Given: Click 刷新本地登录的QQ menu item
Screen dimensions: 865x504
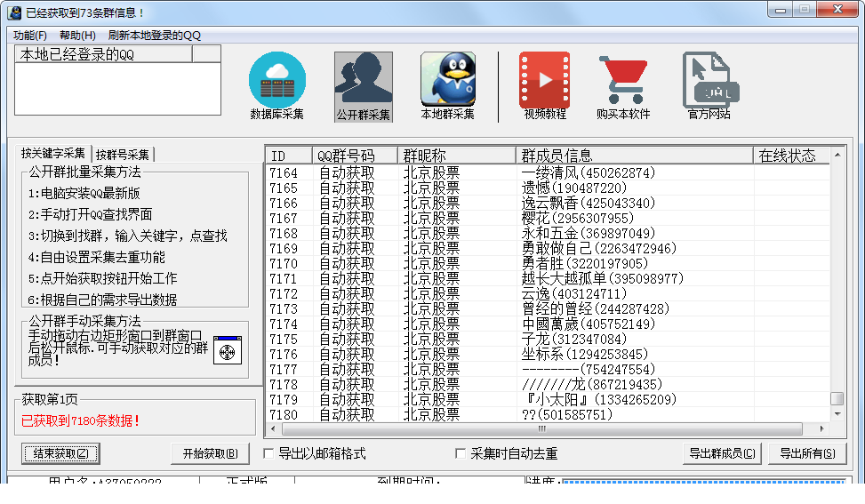Looking at the screenshot, I should coord(155,36).
